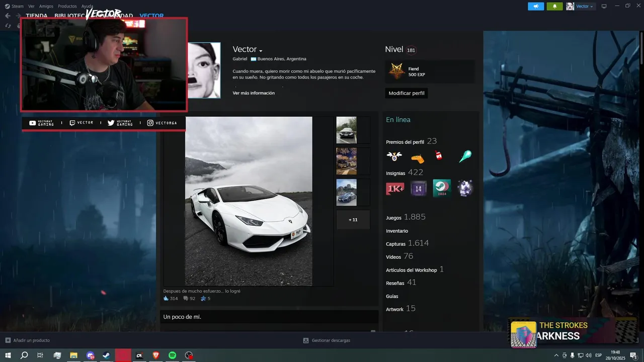Viewport: 644px width, 362px height.
Task: Click the Modificar perfil button
Action: coord(407,93)
